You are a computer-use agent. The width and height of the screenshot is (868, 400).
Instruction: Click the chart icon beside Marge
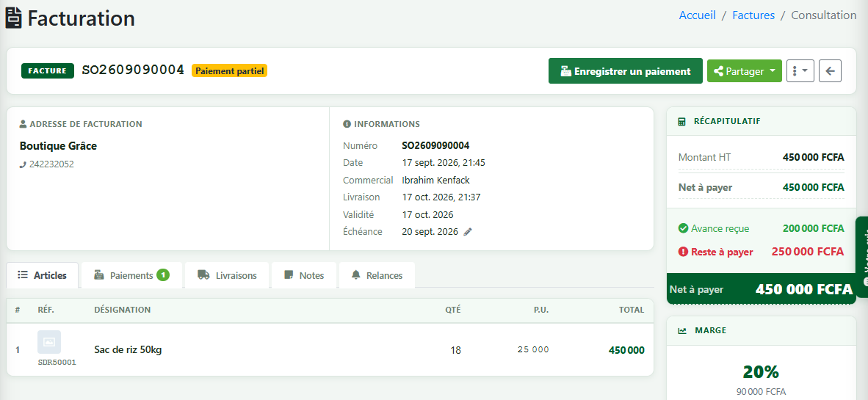click(682, 330)
